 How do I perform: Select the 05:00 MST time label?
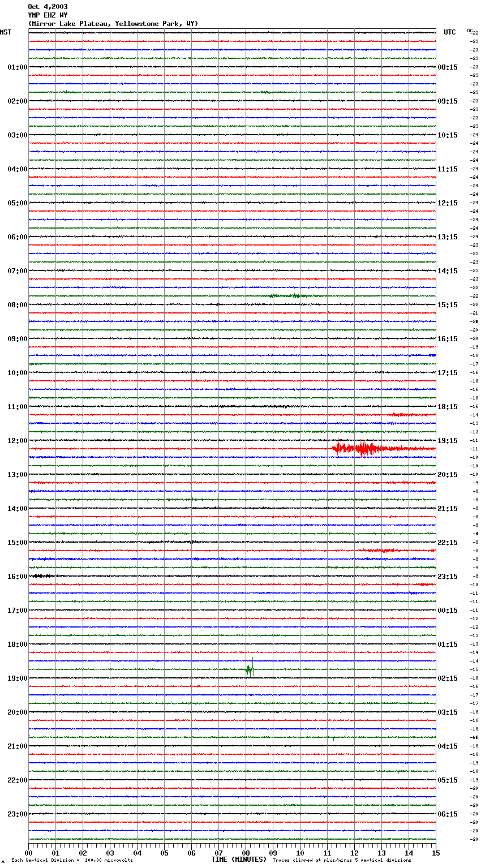18,203
